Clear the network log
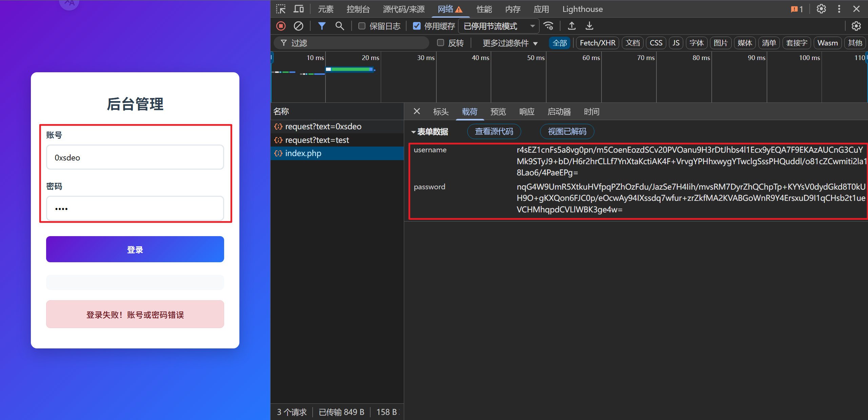Image resolution: width=868 pixels, height=420 pixels. pyautogui.click(x=298, y=26)
